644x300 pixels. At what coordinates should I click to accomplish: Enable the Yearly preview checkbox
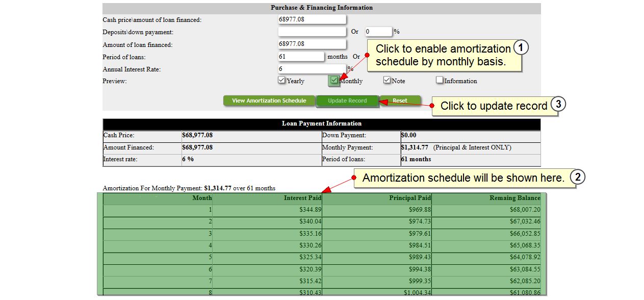[x=281, y=80]
